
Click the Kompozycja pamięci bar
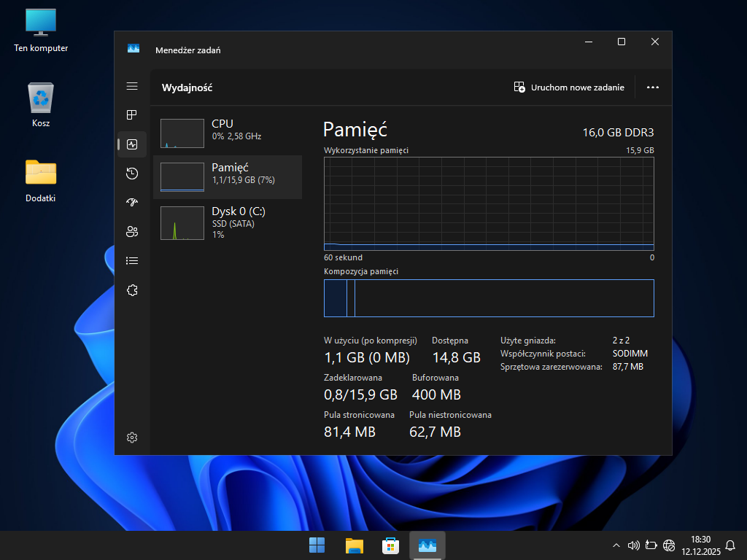pyautogui.click(x=489, y=298)
